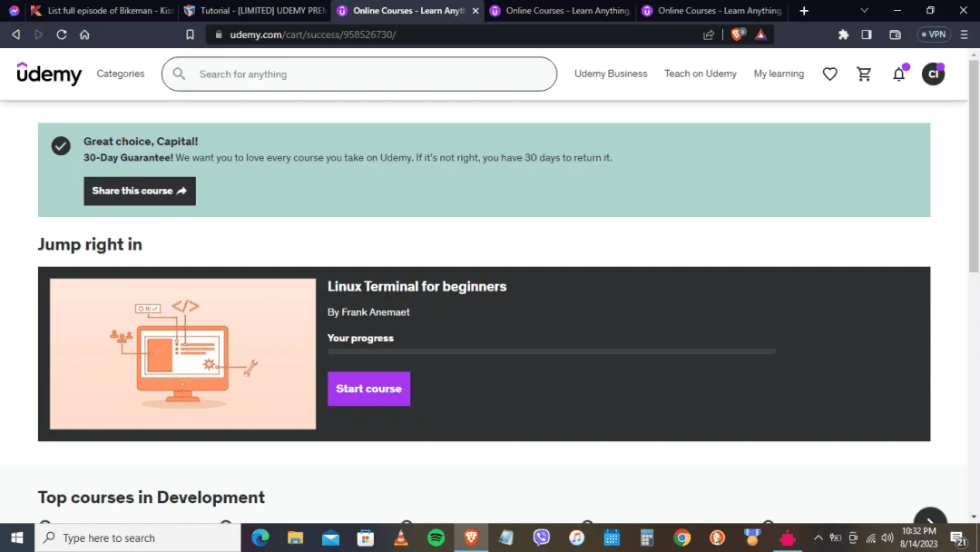Open the Linux course thumbnail image
980x552 pixels.
click(182, 354)
